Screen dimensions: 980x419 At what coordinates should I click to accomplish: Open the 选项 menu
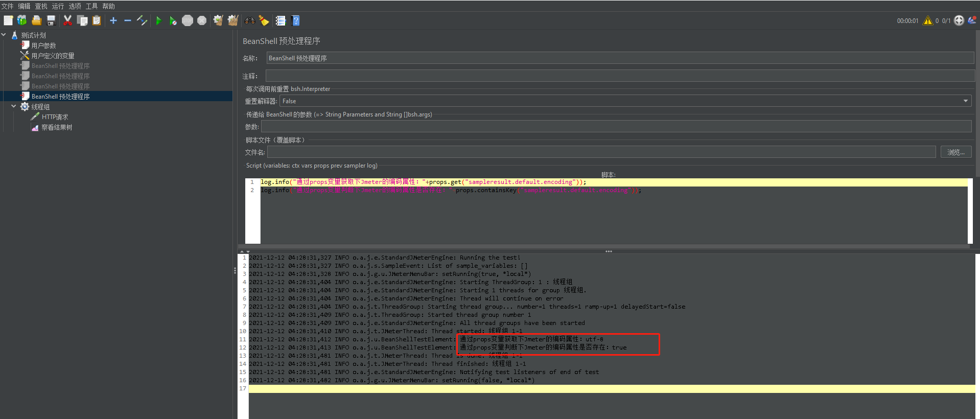pos(75,6)
